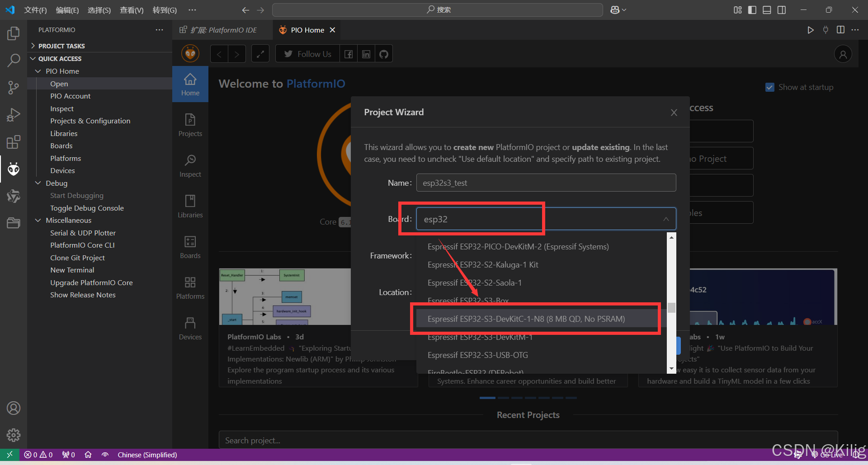Click the PIO Home Libraries sidebar icon
Viewport: 868px width, 465px height.
point(190,206)
